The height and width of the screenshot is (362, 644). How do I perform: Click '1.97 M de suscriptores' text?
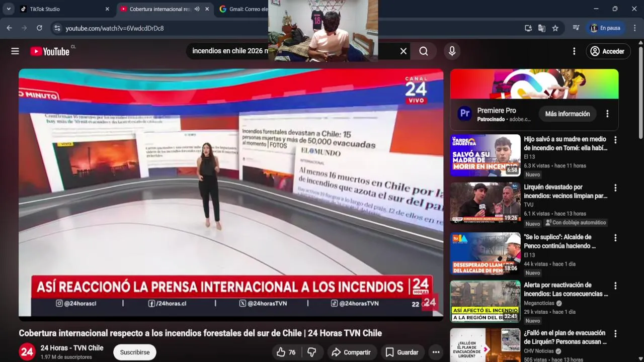tap(66, 357)
